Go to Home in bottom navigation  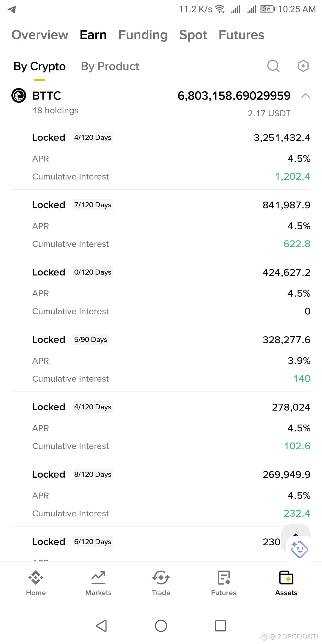[x=36, y=583]
